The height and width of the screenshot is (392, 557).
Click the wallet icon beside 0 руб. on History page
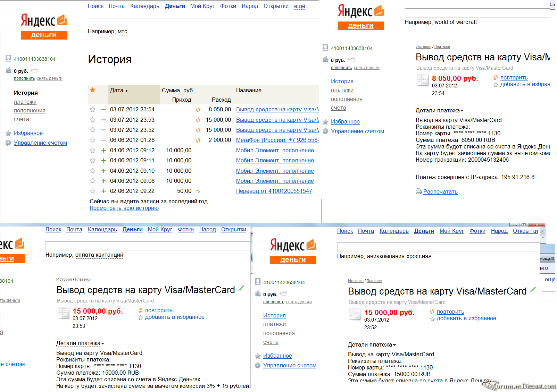[9, 70]
